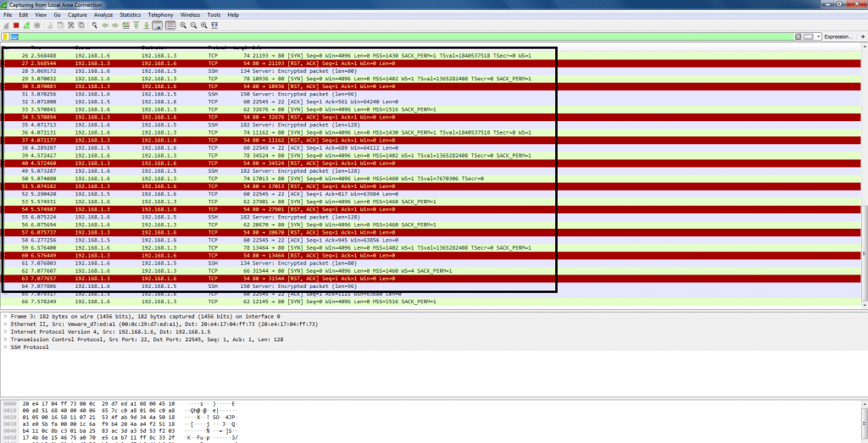Click the packet list scrollbar up arrow
Screen dimensions: 868x443
[865, 47]
